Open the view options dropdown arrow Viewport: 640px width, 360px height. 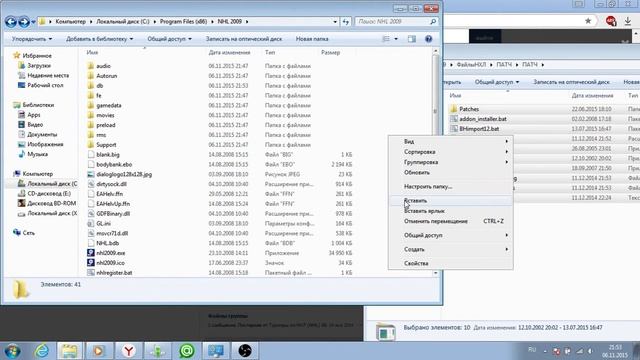[x=396, y=39]
